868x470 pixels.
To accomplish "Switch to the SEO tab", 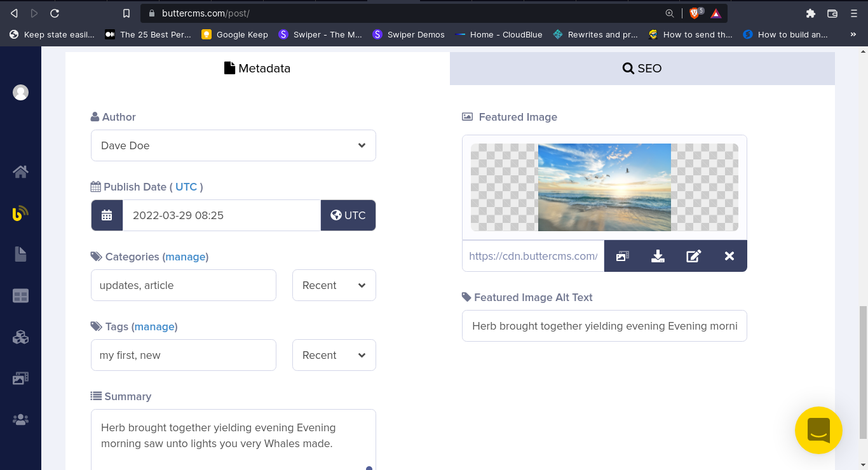I will [x=642, y=69].
